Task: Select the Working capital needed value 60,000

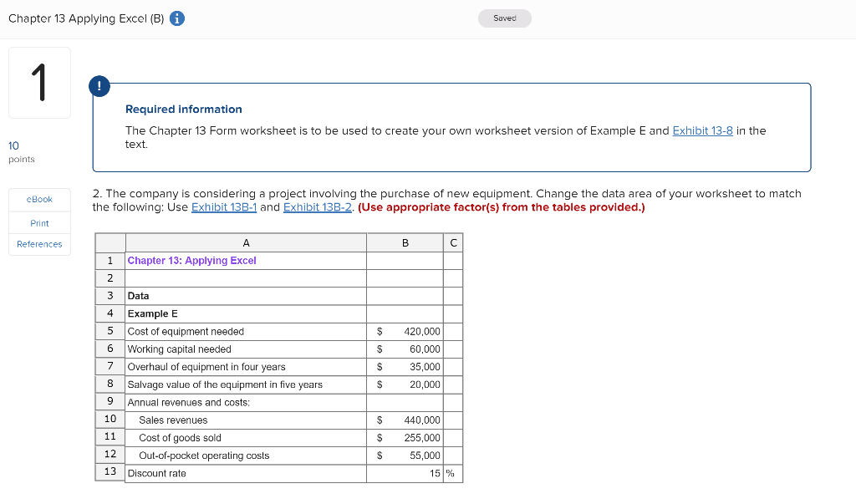Action: point(405,349)
